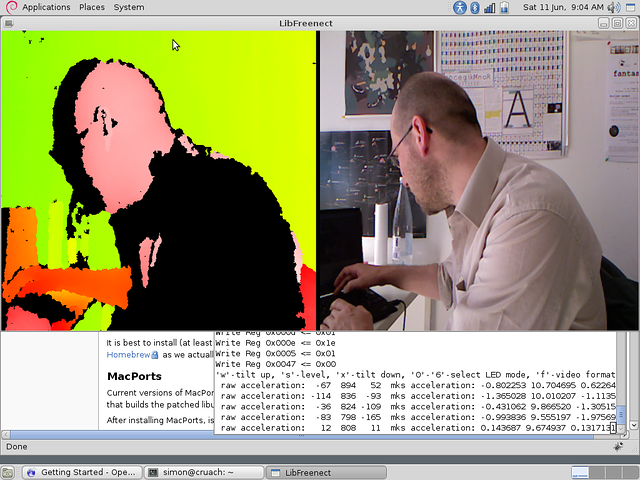The image size is (640, 480).
Task: Minimize the LibFreenect window
Action: (604, 23)
